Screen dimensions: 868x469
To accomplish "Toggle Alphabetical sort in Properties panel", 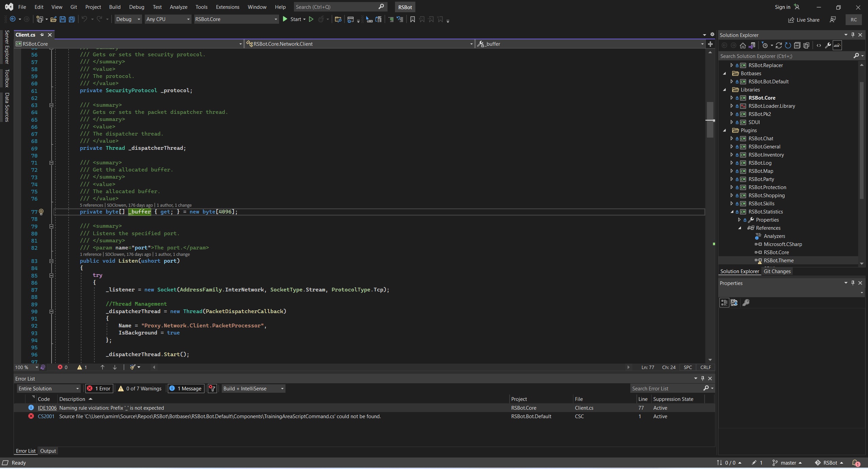I will point(734,303).
